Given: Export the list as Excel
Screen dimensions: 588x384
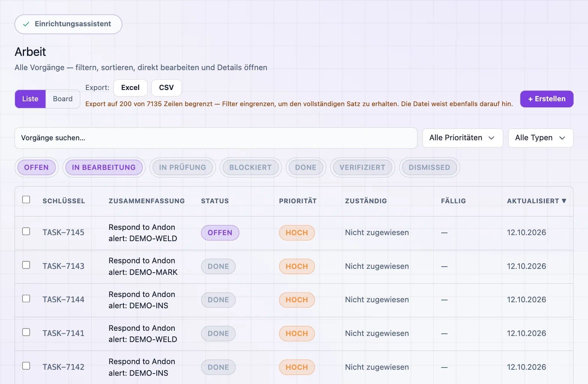Looking at the screenshot, I should [x=130, y=87].
